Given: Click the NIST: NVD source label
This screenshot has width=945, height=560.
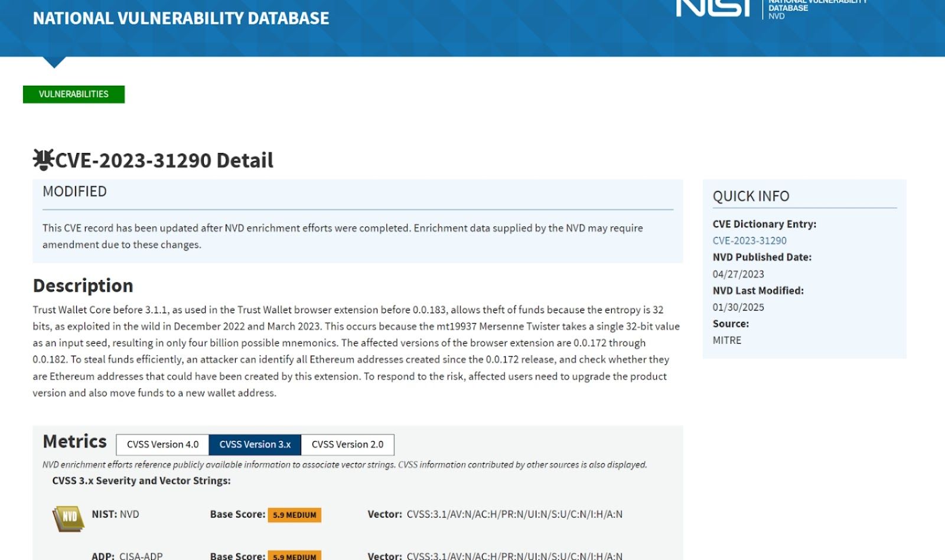Looking at the screenshot, I should pyautogui.click(x=115, y=514).
